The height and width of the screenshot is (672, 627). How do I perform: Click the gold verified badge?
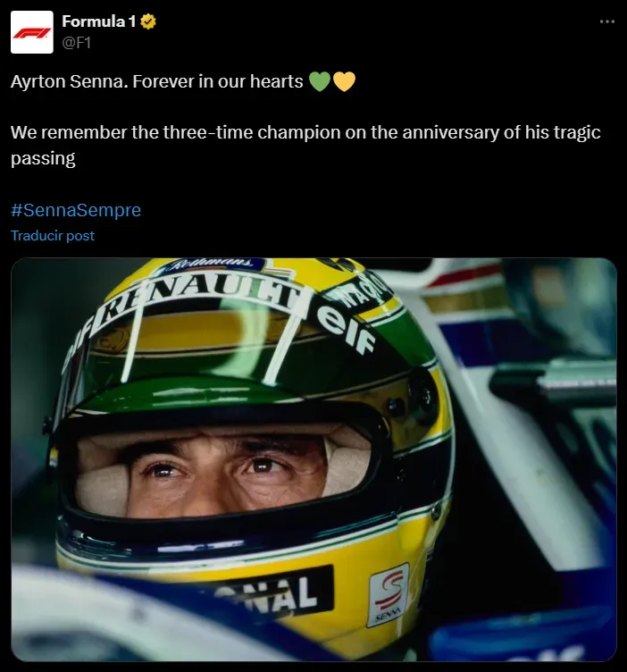[148, 21]
